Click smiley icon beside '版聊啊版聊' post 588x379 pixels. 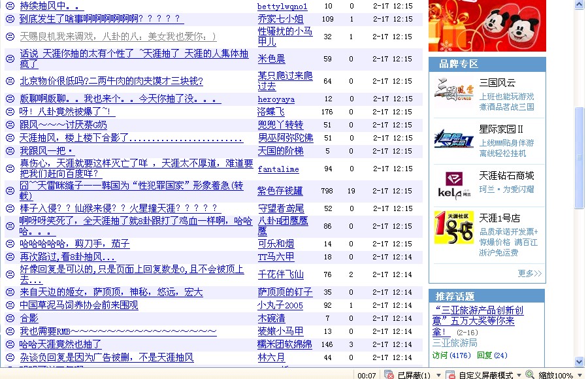point(10,98)
